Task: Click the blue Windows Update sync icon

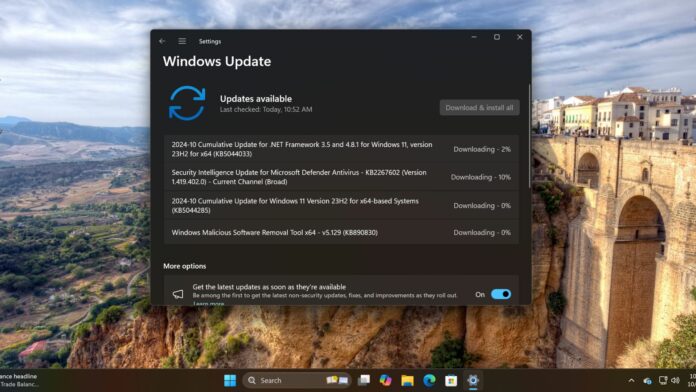Action: click(187, 103)
